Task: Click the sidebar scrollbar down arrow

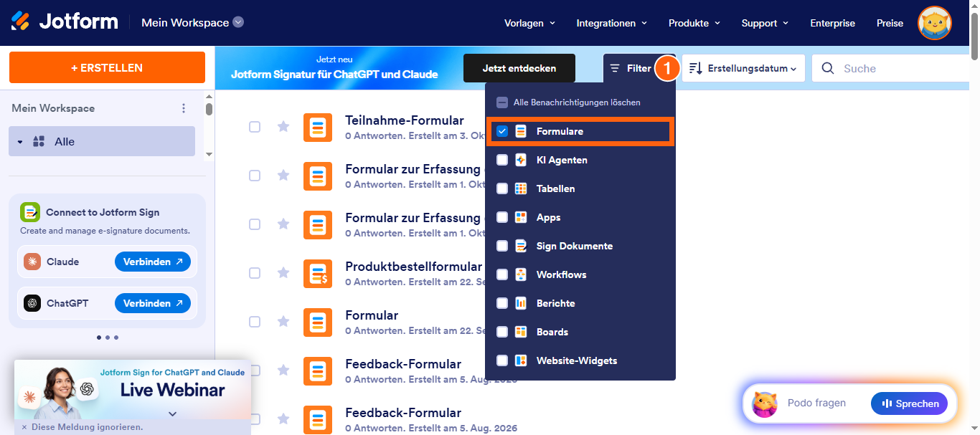Action: 209,154
